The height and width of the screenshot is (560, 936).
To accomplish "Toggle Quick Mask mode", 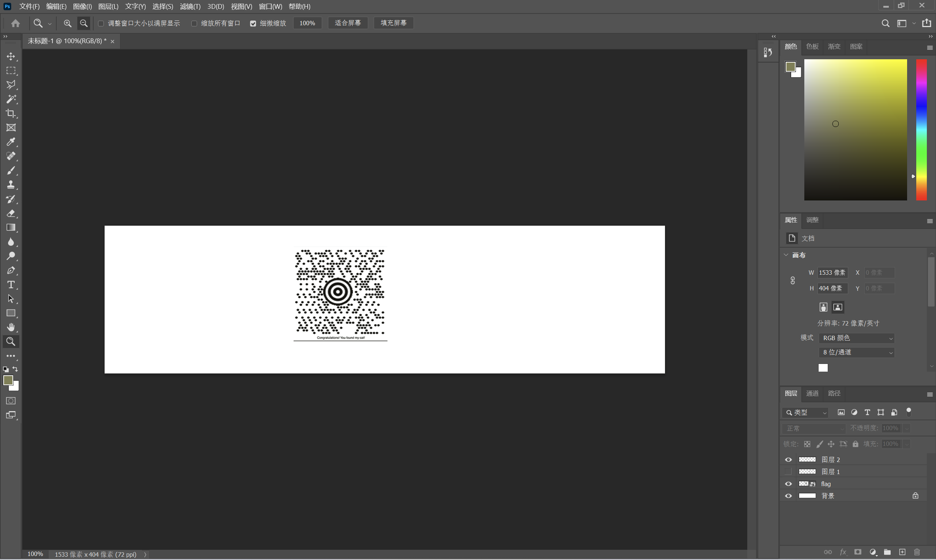I will tap(11, 401).
